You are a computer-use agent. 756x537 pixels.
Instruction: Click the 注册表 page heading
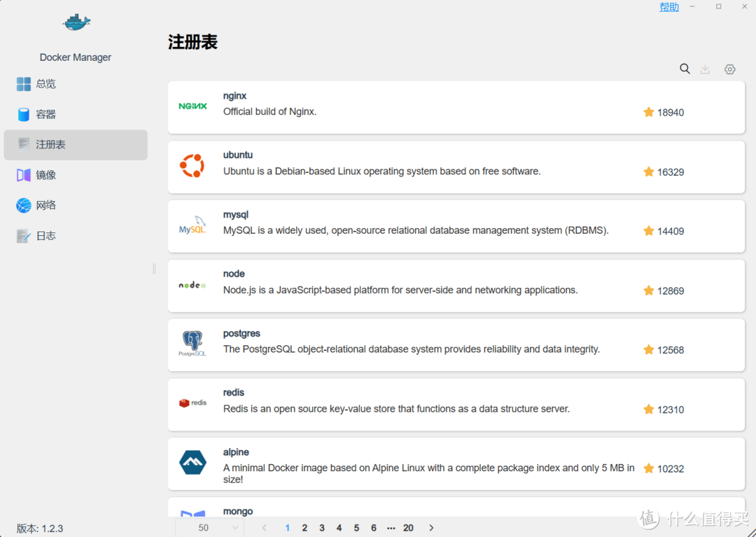193,42
